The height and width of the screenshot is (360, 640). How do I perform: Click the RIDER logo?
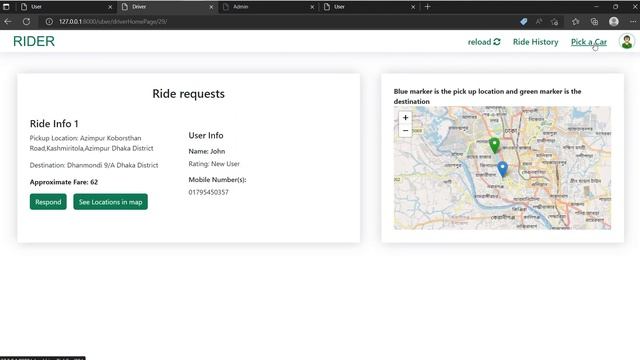tap(34, 41)
